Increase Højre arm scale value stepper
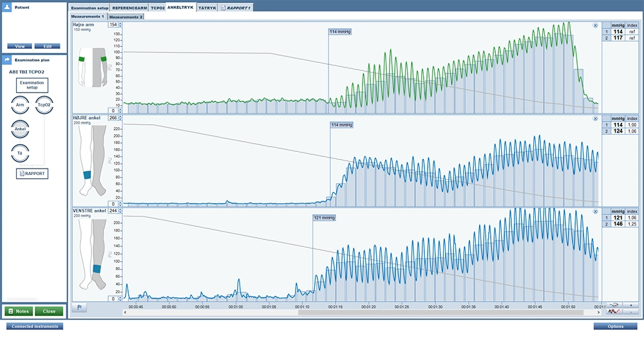The width and height of the screenshot is (644, 341). [x=120, y=23]
